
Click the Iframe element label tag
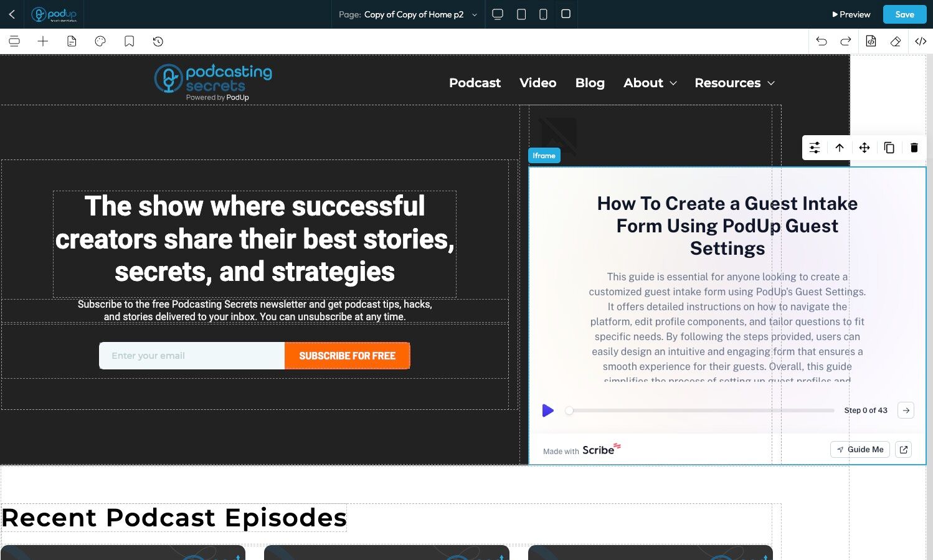pos(544,156)
